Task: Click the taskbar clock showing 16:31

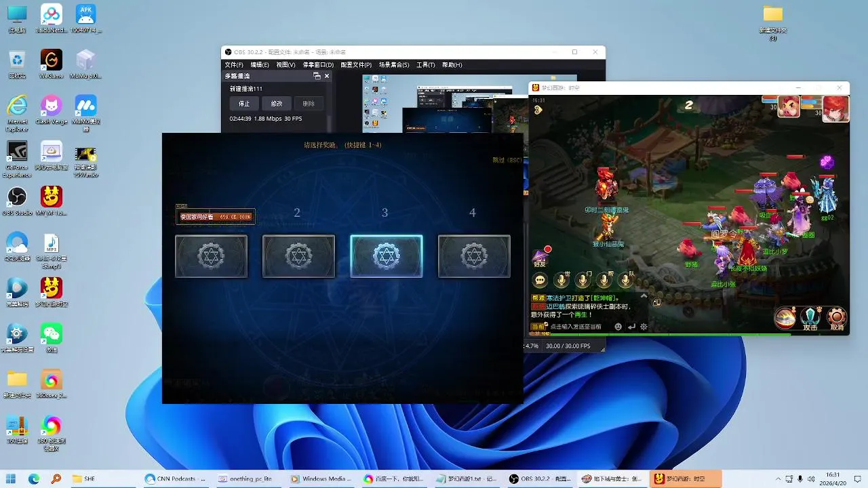Action: [833, 479]
